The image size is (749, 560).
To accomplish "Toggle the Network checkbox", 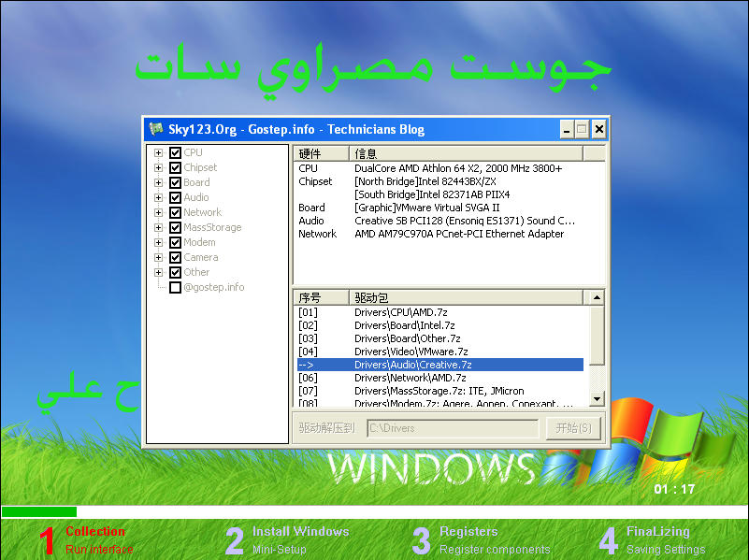I will (175, 212).
